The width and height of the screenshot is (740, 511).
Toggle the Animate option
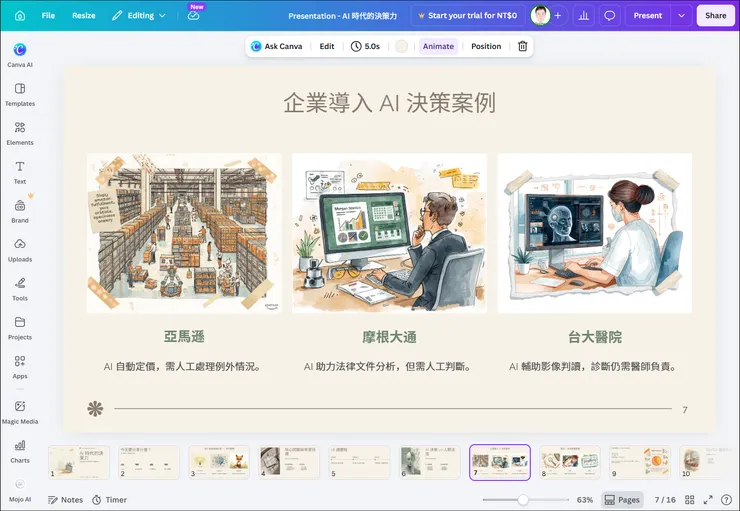[438, 46]
